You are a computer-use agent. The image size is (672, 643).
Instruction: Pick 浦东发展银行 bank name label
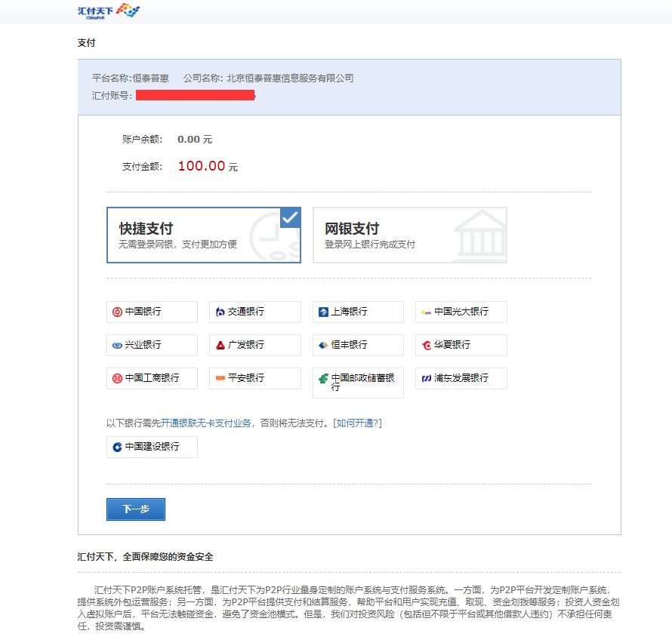461,378
